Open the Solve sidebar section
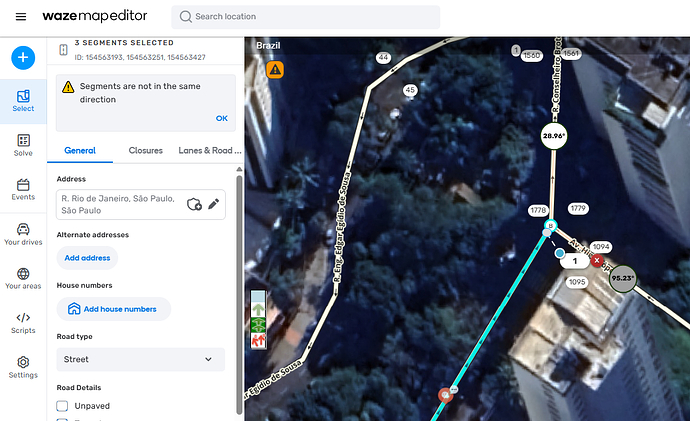 [23, 145]
